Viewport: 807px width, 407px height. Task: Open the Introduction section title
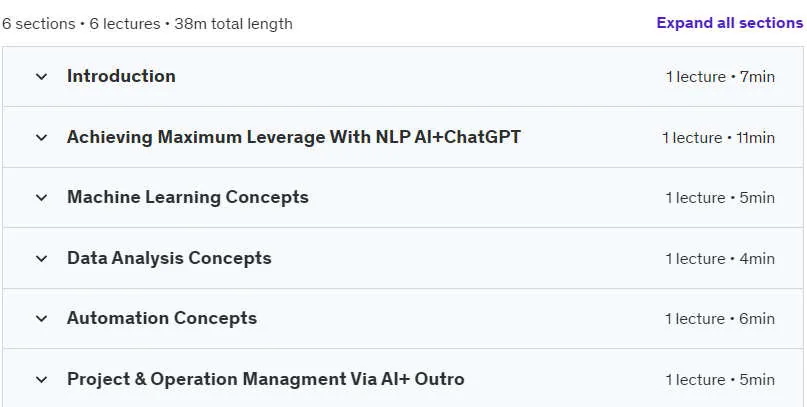[121, 76]
